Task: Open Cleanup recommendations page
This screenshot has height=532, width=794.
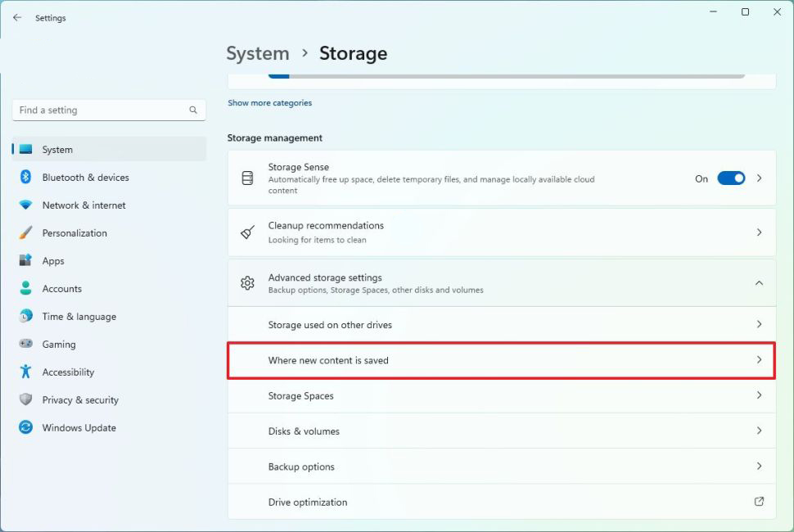Action: tap(501, 232)
